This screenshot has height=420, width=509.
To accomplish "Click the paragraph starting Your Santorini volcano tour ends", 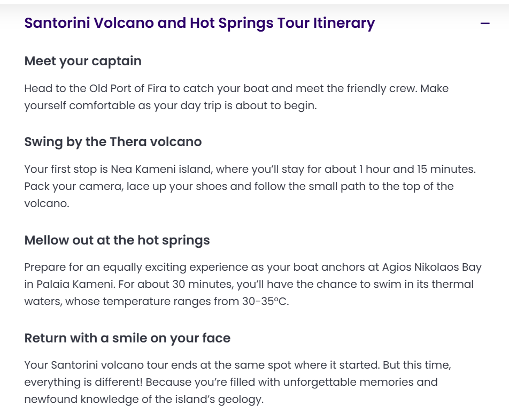I will pyautogui.click(x=237, y=382).
